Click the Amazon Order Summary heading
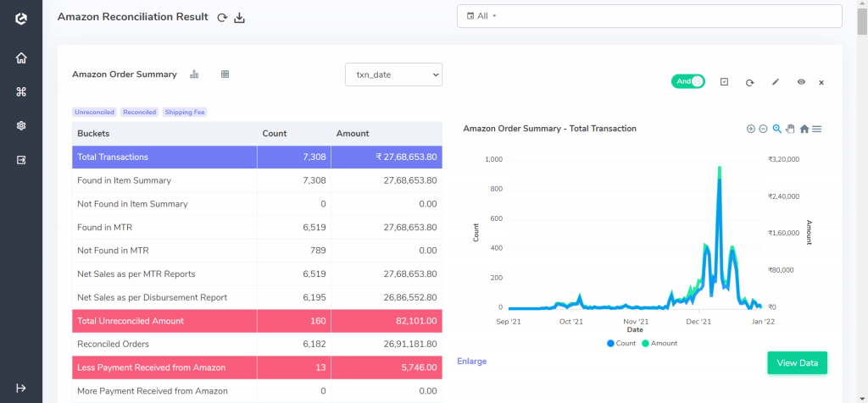This screenshot has width=868, height=403. [125, 74]
